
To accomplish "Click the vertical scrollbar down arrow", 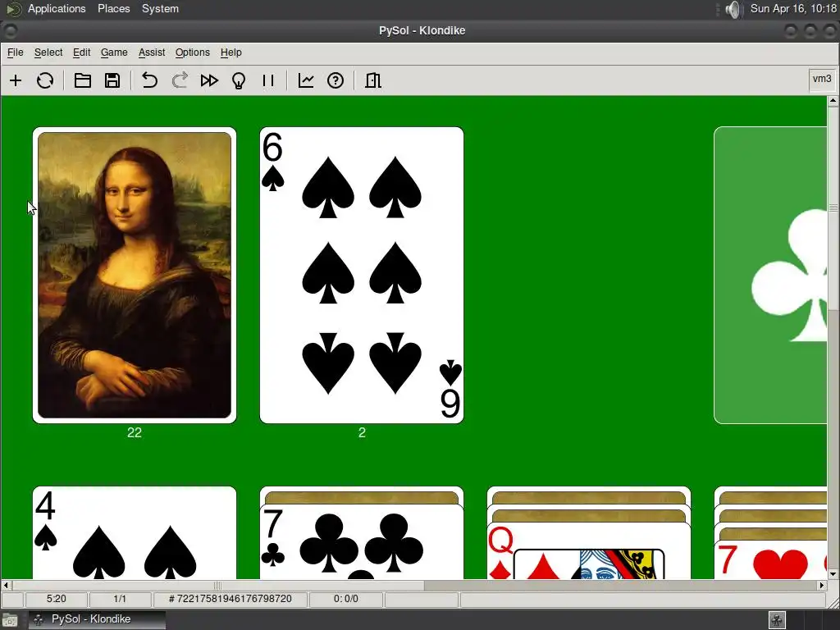I will click(x=833, y=574).
